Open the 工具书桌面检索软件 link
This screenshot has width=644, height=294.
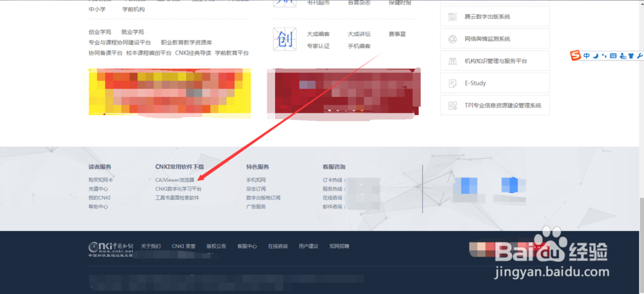(177, 198)
